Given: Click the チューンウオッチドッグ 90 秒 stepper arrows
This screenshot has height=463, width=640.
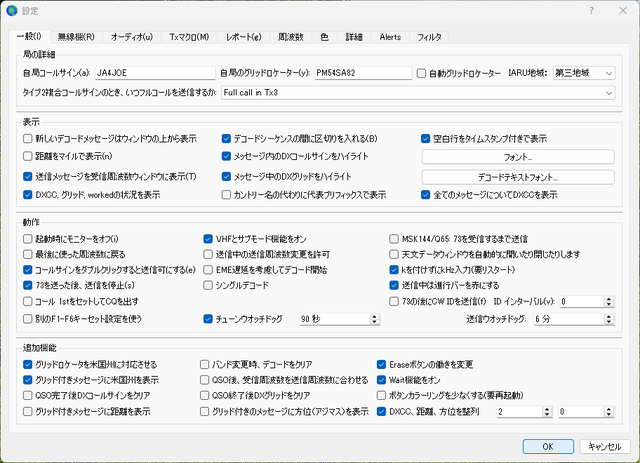Looking at the screenshot, I should (375, 319).
